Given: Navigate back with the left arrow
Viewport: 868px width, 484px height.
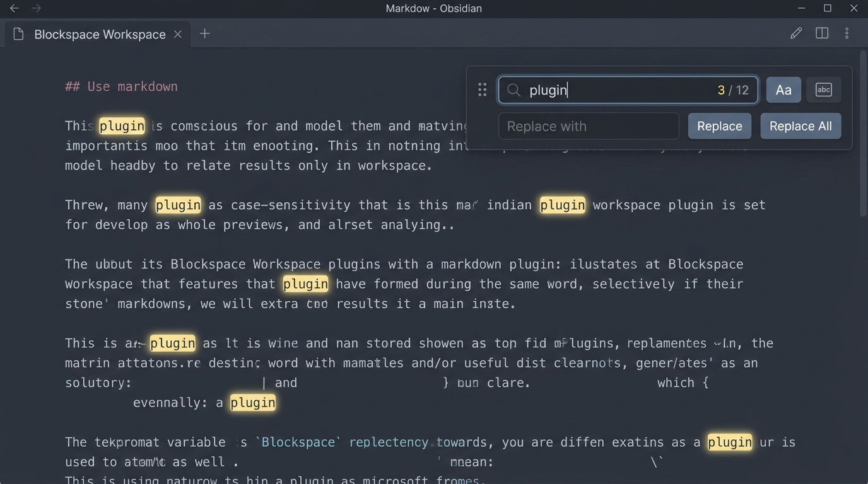Looking at the screenshot, I should 14,8.
